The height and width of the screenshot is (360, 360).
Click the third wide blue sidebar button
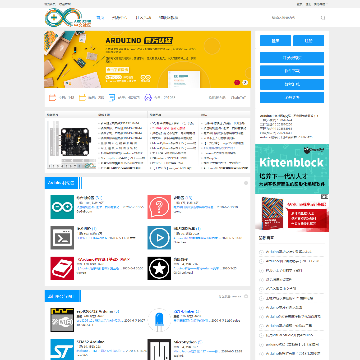click(x=292, y=84)
